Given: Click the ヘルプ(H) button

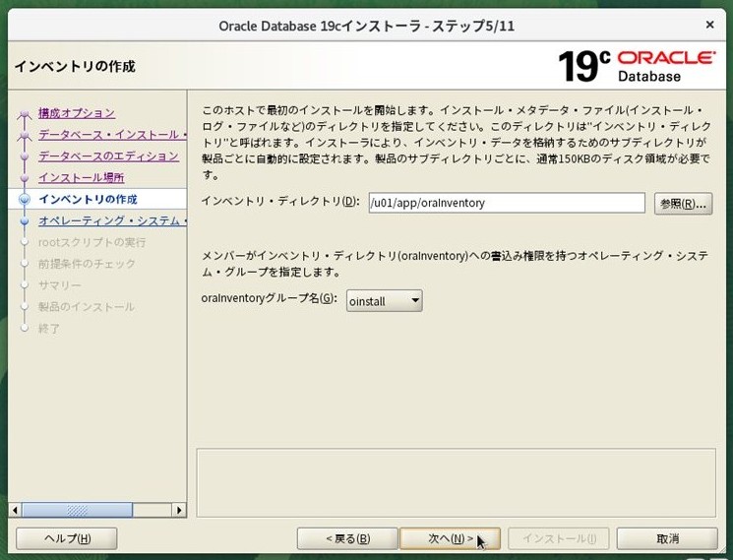Looking at the screenshot, I should point(67,538).
